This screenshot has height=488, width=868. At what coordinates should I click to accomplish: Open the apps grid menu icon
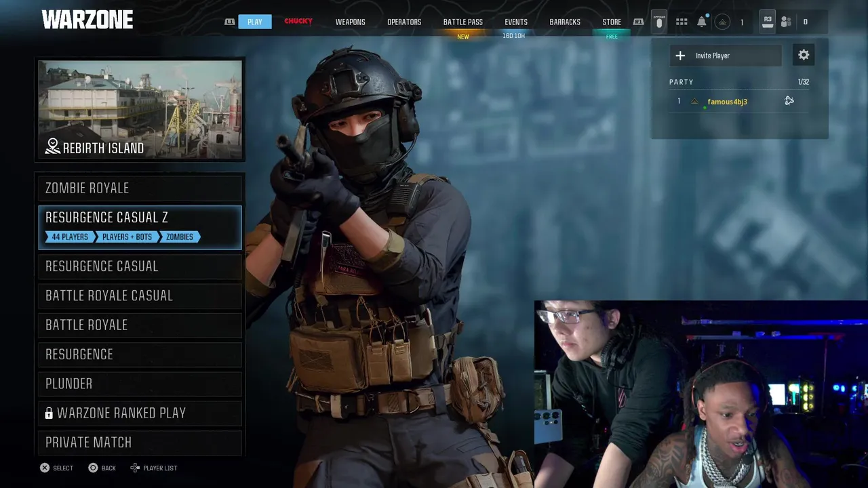point(682,22)
